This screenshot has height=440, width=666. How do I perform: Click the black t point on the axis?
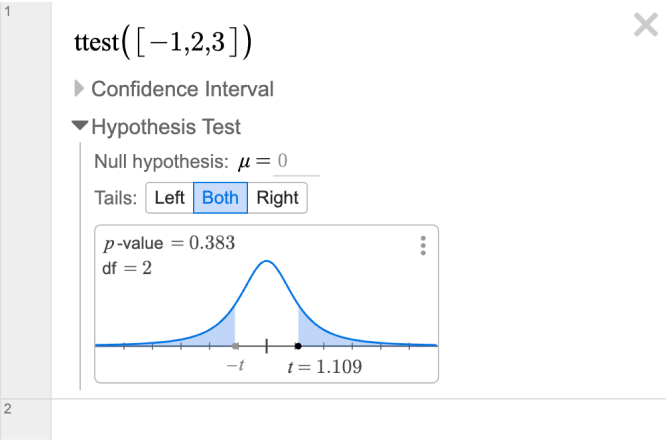pos(298,346)
